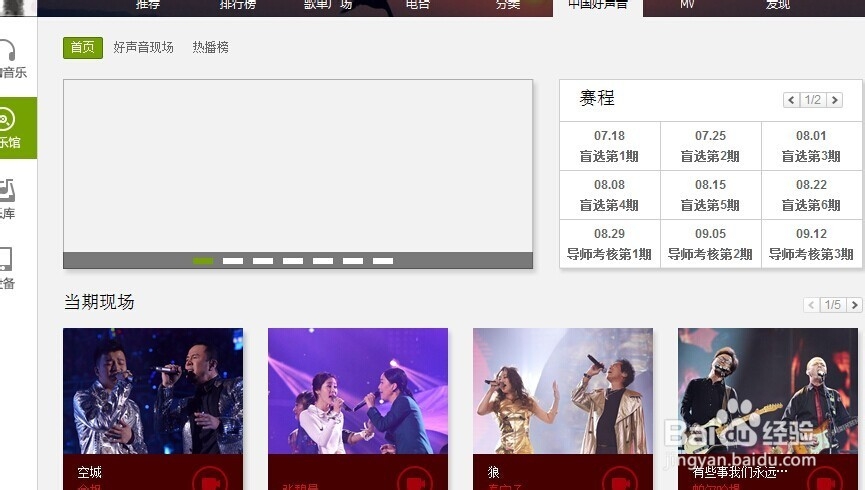Image resolution: width=865 pixels, height=490 pixels.
Task: Select the green music hall disc icon
Action: 7,119
